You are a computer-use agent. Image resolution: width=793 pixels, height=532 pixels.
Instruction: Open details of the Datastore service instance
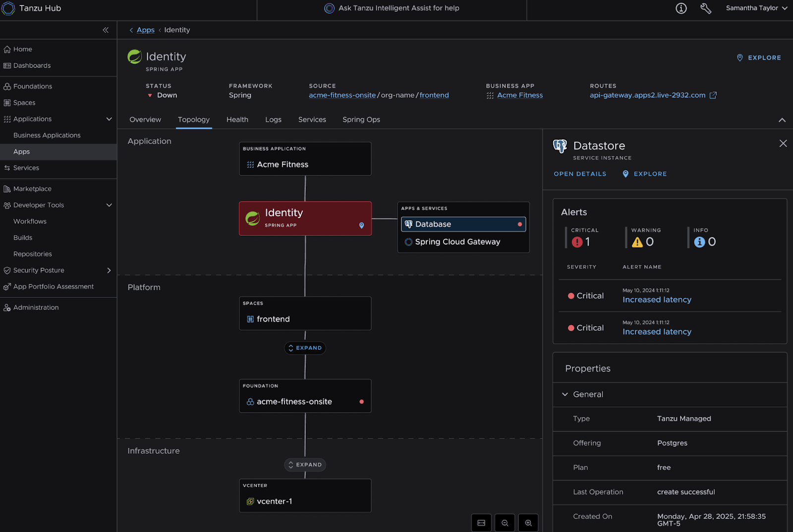579,174
